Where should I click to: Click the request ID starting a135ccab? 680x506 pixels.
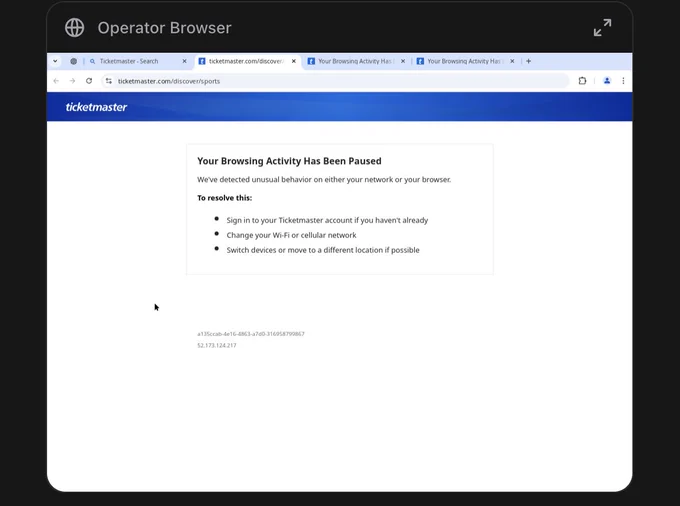tap(251, 334)
